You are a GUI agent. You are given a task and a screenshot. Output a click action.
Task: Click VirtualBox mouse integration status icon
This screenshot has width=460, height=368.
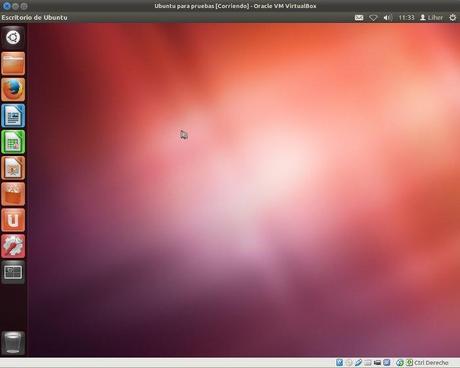pos(400,363)
